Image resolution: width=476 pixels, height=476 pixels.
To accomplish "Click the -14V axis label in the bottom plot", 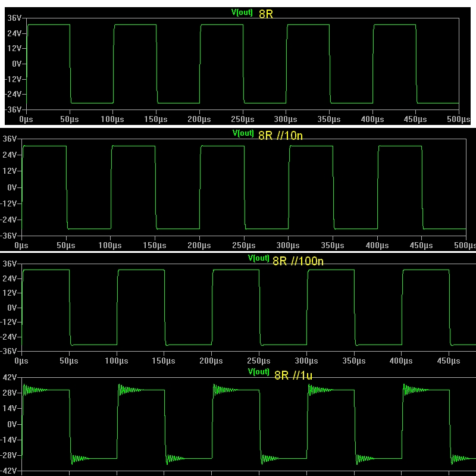I will 8,440.
